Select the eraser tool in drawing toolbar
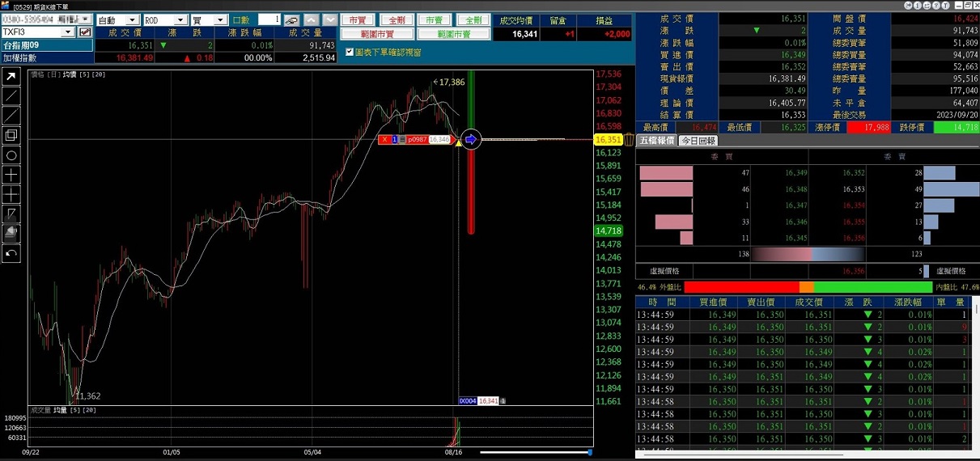This screenshot has width=980, height=461. point(11,234)
